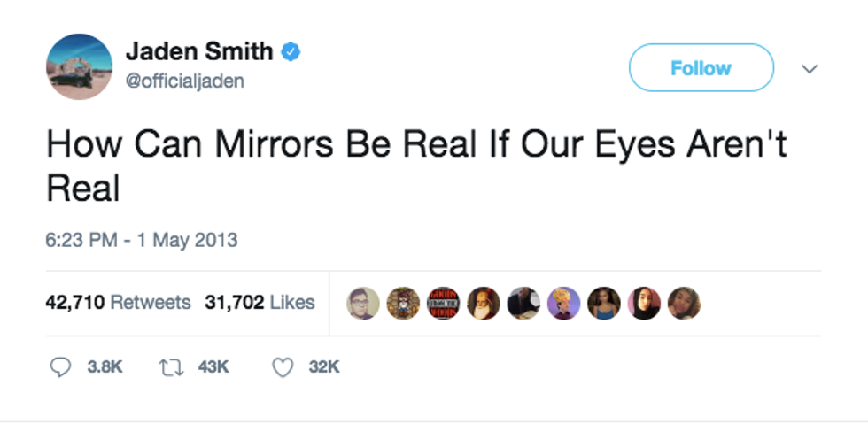Image resolution: width=868 pixels, height=432 pixels.
Task: Click the red and black text logo avatar
Action: pos(443,303)
